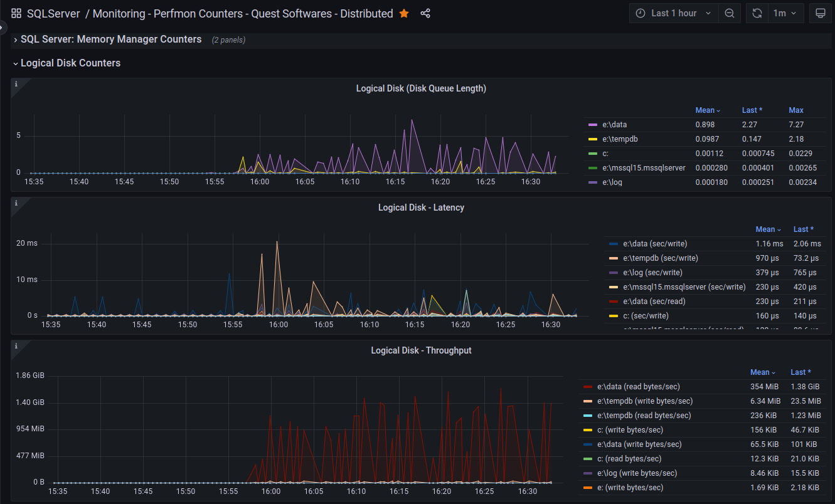Open the dashboards grid menu
Screen dimensions: 835x504
click(15, 13)
